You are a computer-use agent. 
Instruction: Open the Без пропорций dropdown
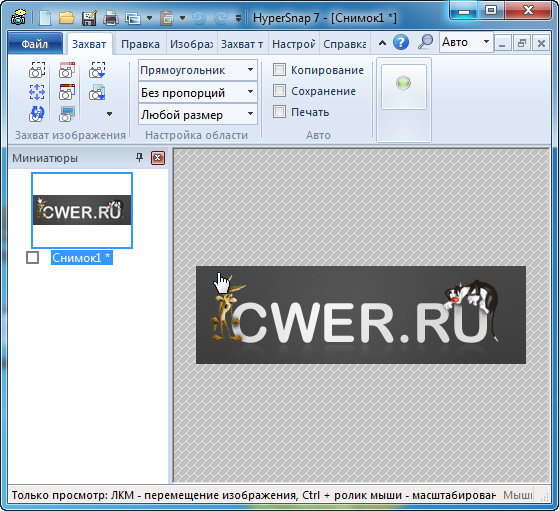(x=198, y=93)
